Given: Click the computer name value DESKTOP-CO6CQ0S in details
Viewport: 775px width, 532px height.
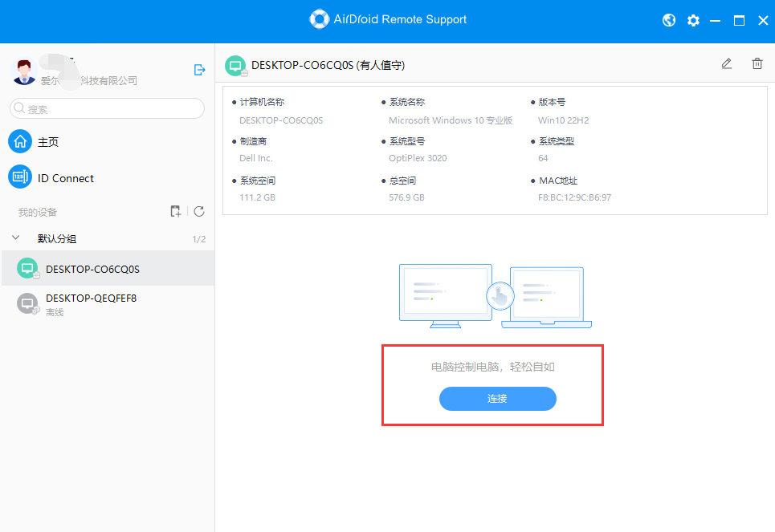Looking at the screenshot, I should click(x=281, y=120).
